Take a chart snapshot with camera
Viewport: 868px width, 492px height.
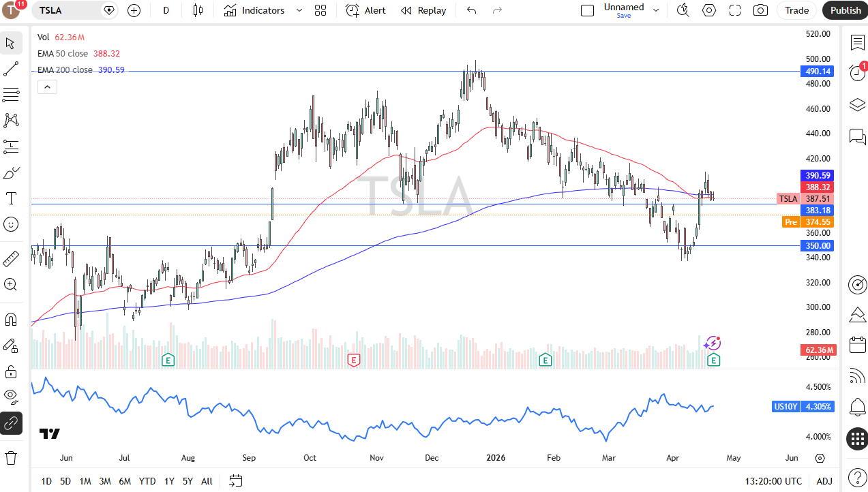[760, 10]
